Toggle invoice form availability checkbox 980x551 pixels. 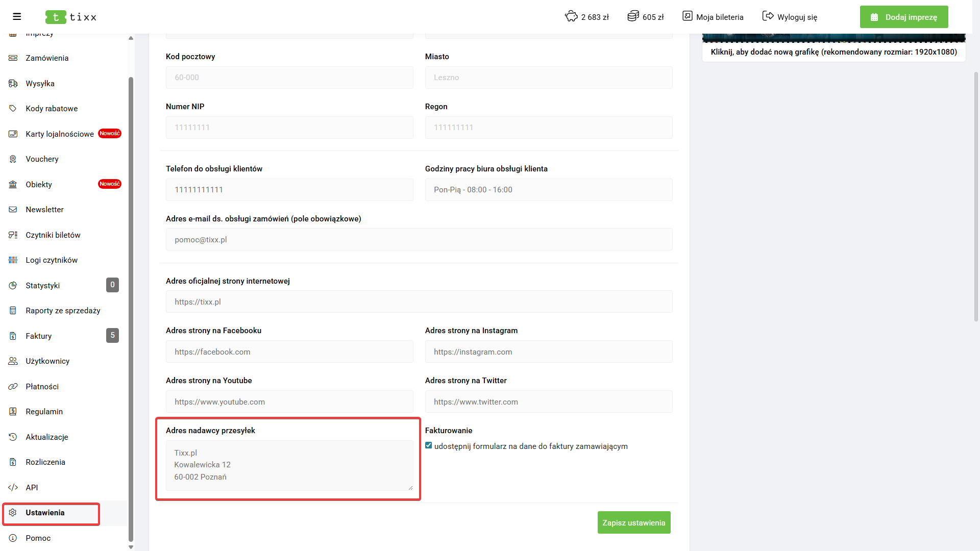429,445
